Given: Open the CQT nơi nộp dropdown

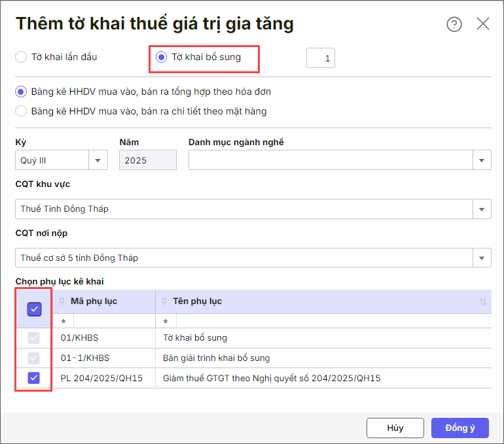Looking at the screenshot, I should point(482,258).
